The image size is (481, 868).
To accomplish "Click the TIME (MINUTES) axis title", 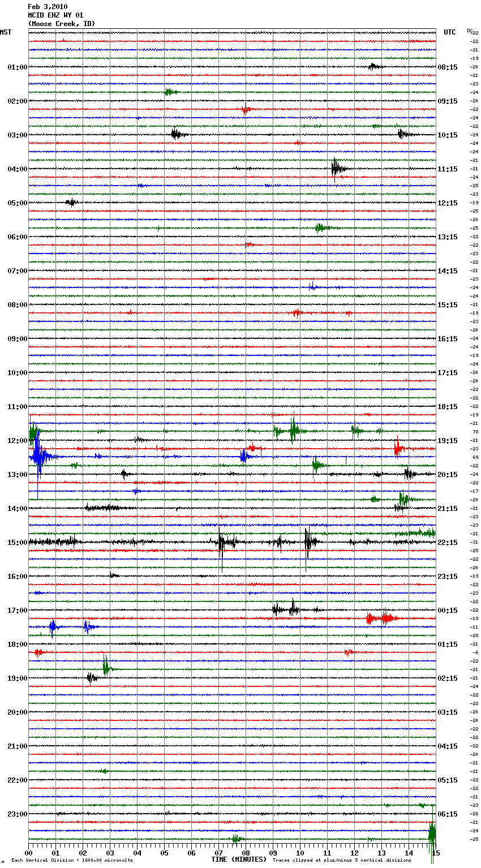I will tap(239, 860).
